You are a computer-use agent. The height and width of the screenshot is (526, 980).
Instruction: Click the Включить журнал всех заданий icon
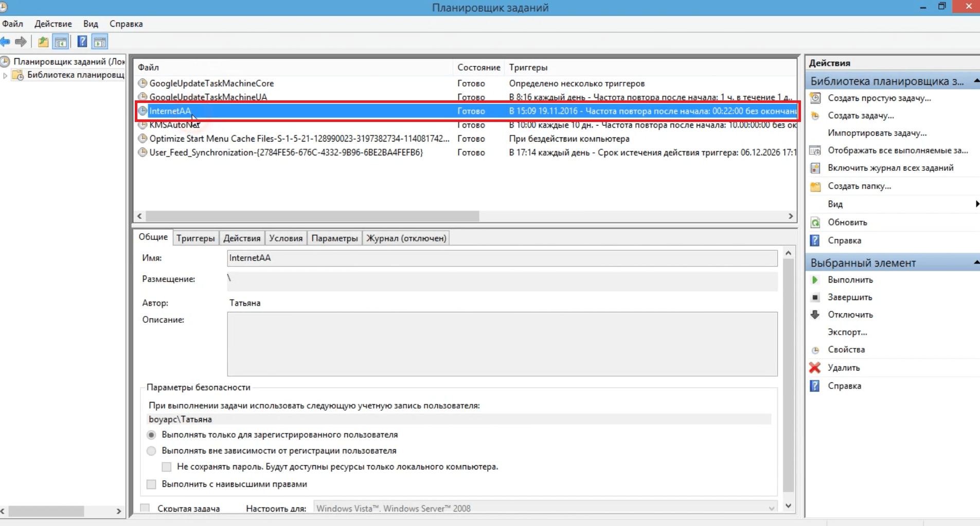[815, 168]
